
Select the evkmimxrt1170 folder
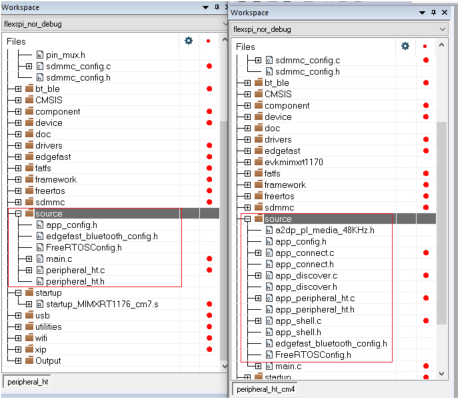pyautogui.click(x=294, y=162)
